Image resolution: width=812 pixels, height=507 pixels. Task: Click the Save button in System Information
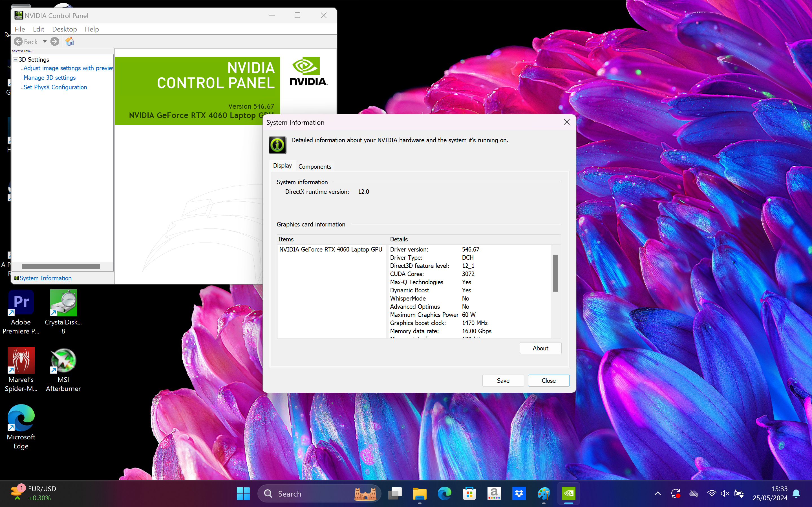point(503,381)
